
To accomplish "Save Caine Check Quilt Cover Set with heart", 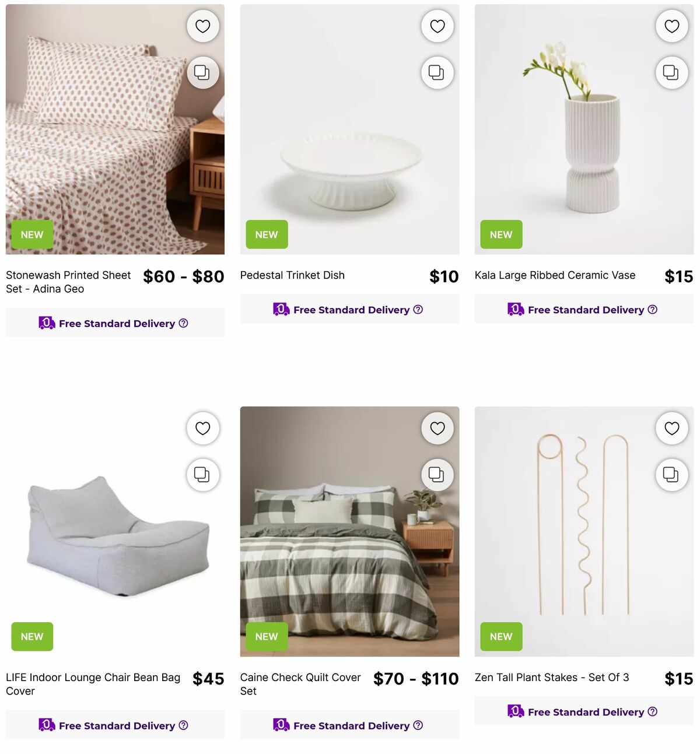I will click(x=437, y=429).
